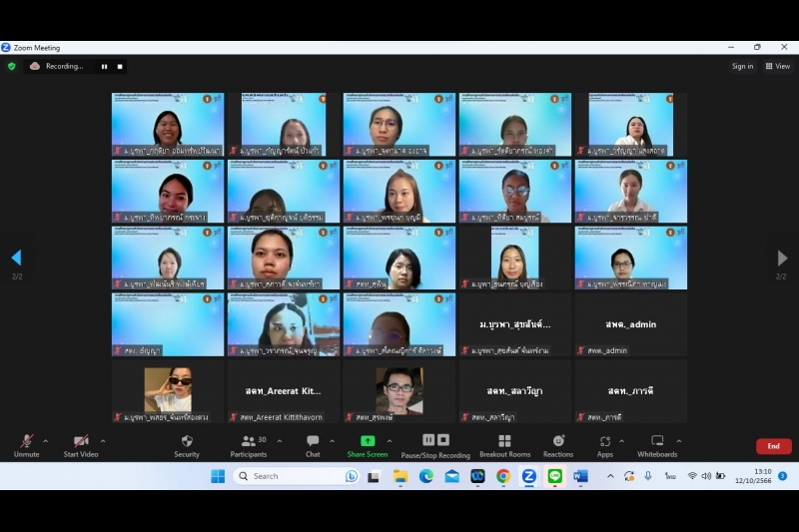Stop recording from the top recording indicator
Viewport: 799px width, 532px height.
(x=120, y=66)
